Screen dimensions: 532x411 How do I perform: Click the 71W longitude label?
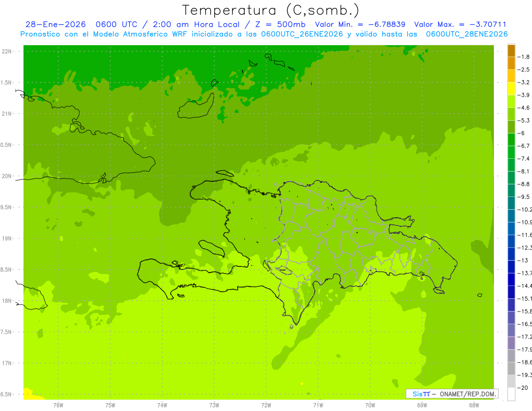point(318,405)
